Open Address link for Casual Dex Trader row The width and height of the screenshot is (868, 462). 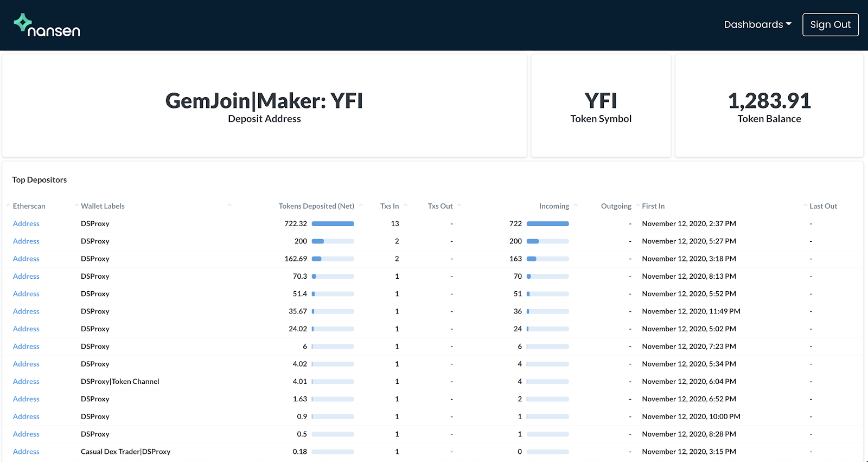[26, 452]
